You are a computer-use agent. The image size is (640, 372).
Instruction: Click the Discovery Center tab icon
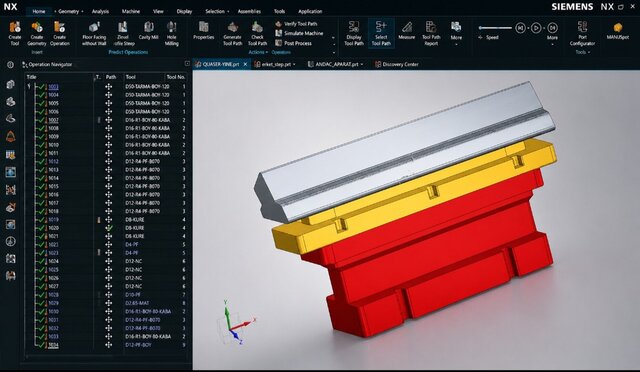click(x=378, y=64)
